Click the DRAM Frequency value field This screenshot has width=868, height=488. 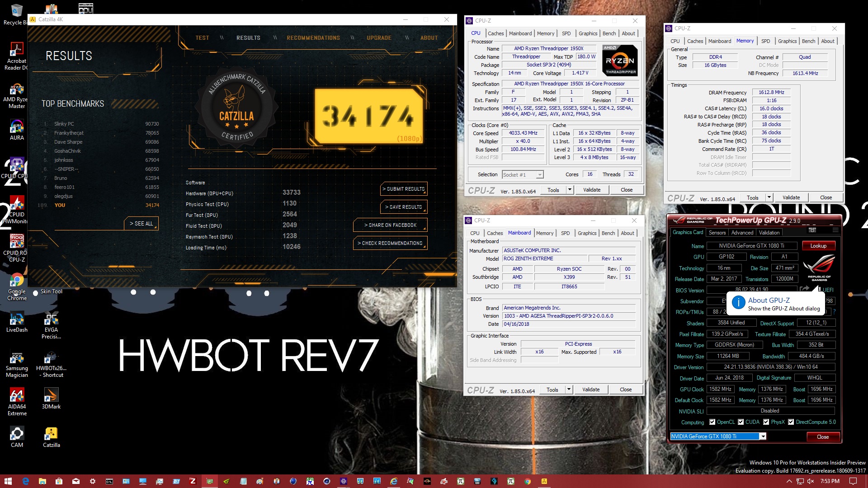(x=771, y=92)
